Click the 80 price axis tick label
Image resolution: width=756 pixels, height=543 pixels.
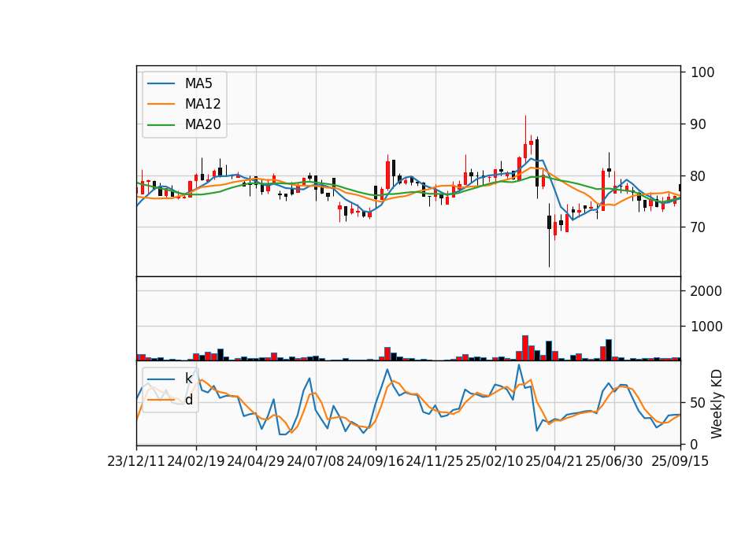(699, 176)
